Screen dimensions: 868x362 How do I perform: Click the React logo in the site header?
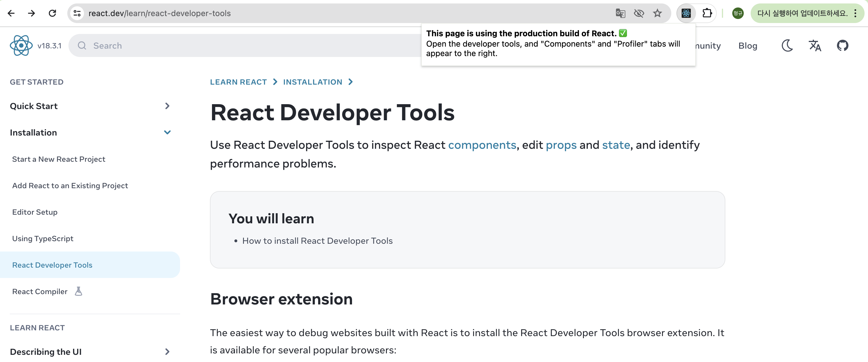(21, 45)
